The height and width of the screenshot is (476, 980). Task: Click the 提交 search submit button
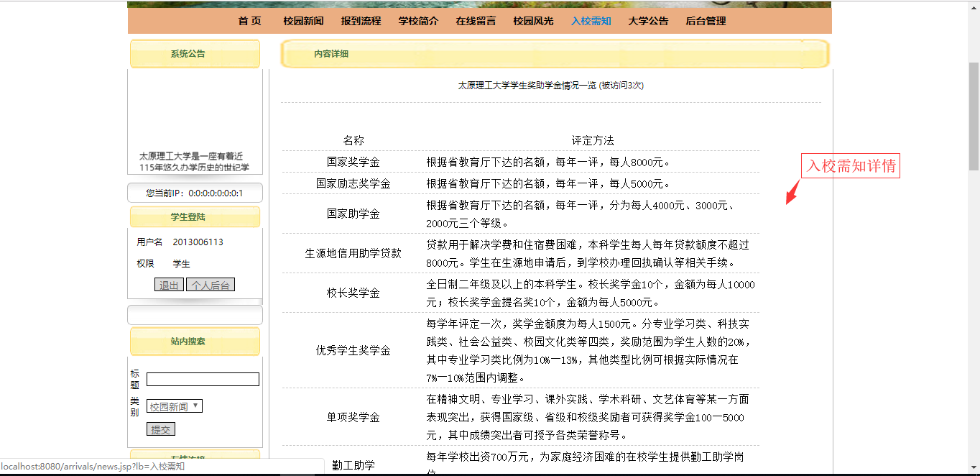pos(161,429)
